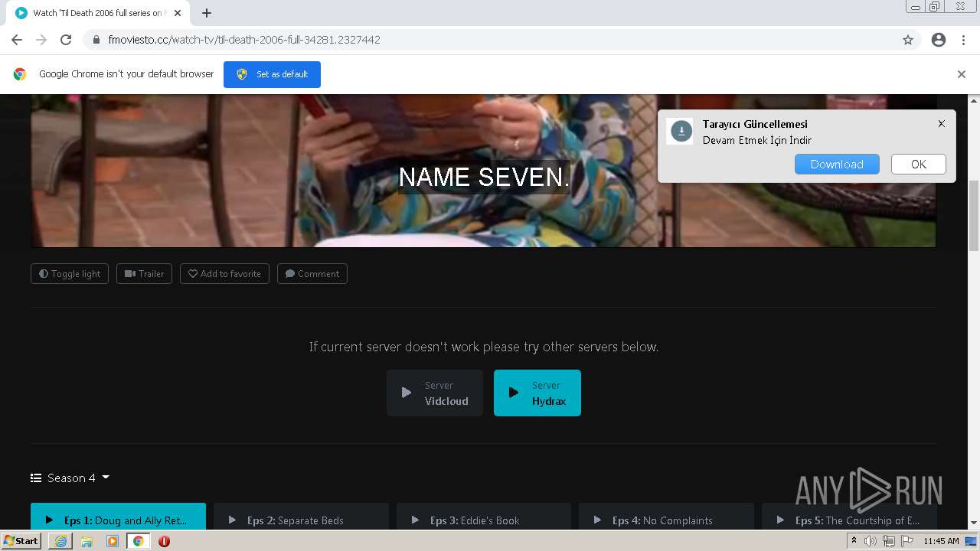Screen dimensions: 980x551
Task: Open media player from taskbar
Action: (113, 541)
